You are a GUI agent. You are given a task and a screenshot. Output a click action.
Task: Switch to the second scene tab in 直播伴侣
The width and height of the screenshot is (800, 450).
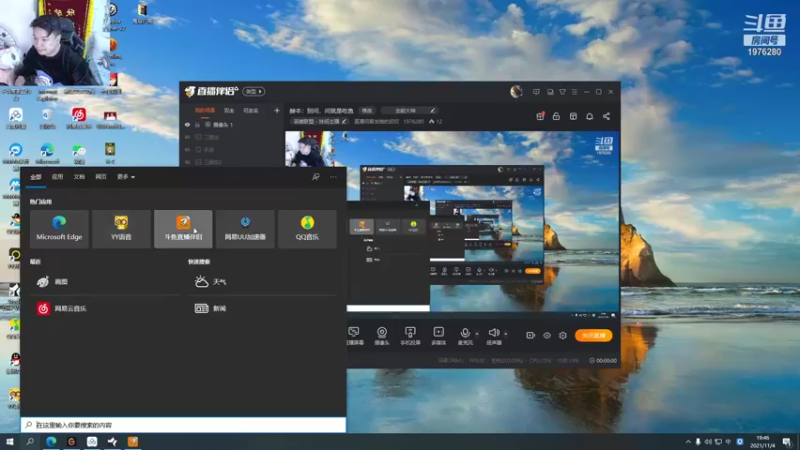pyautogui.click(x=229, y=110)
